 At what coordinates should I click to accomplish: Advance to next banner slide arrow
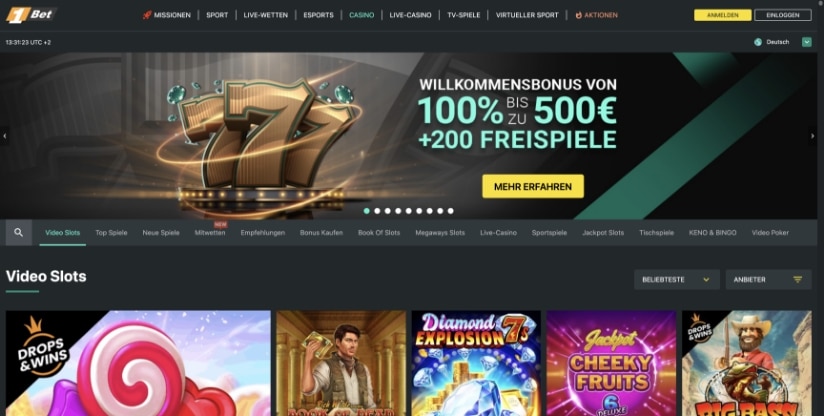[x=813, y=136]
